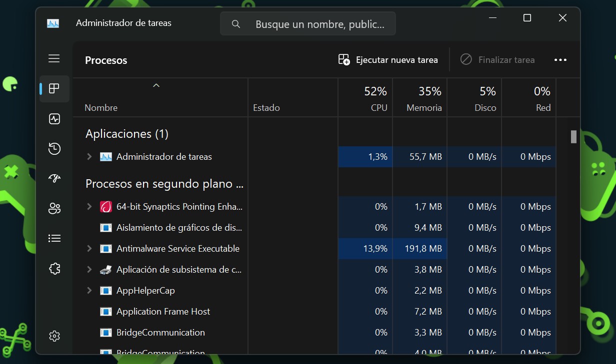Select the Servicios sidebar icon
The height and width of the screenshot is (364, 616).
(54, 268)
